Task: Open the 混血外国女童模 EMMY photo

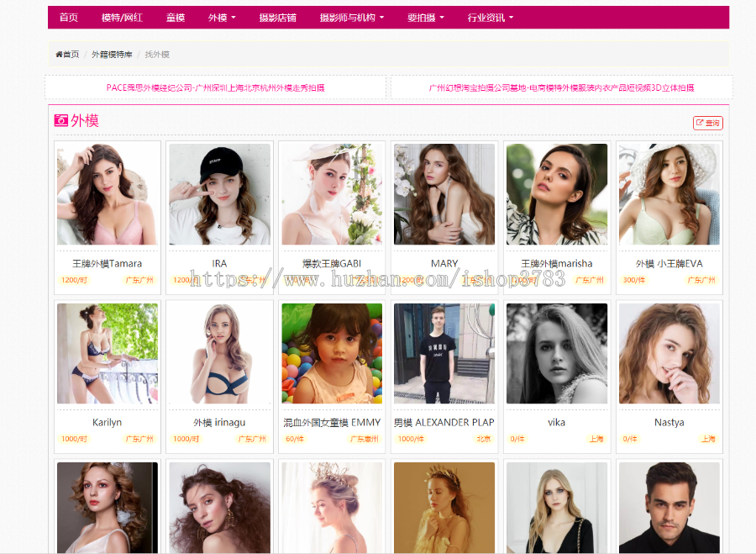Action: 332,353
